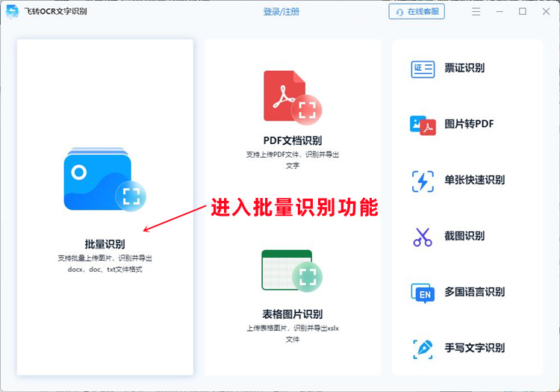Open the batch recognition image icon

[x=105, y=179]
